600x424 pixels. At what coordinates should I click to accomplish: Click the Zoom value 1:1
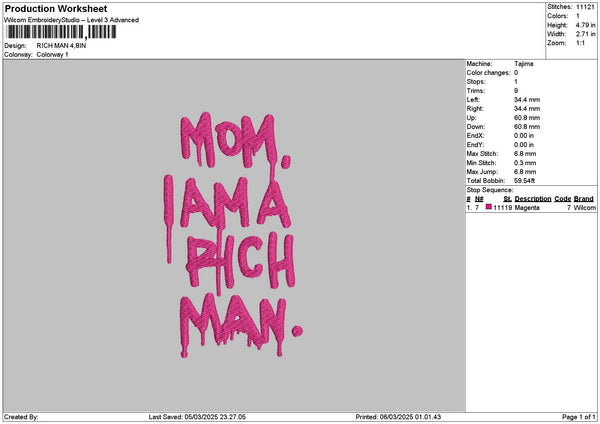[580, 43]
